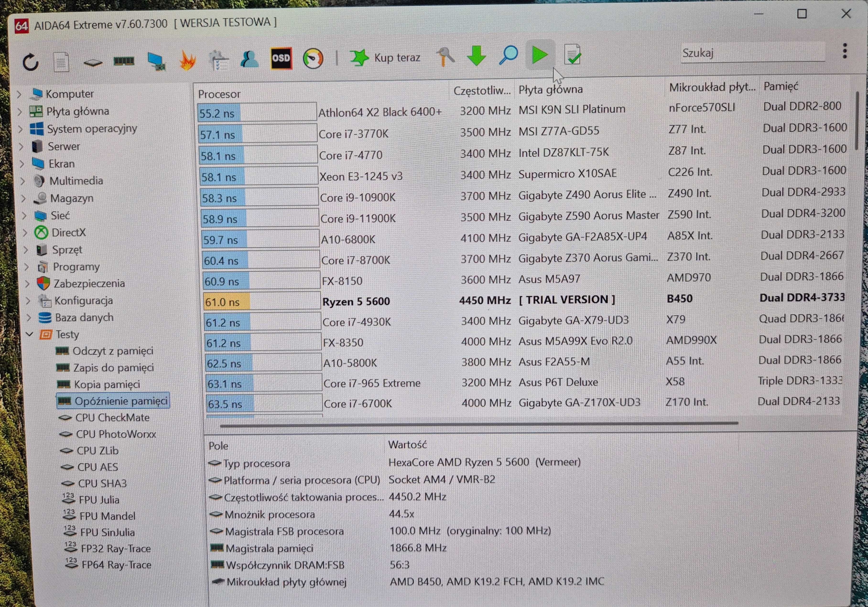The height and width of the screenshot is (607, 868).
Task: Expand the Sieć tree node
Action: coord(25,216)
